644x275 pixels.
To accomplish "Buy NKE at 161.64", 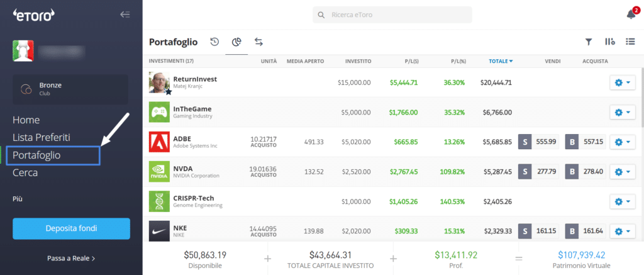I will pyautogui.click(x=586, y=231).
